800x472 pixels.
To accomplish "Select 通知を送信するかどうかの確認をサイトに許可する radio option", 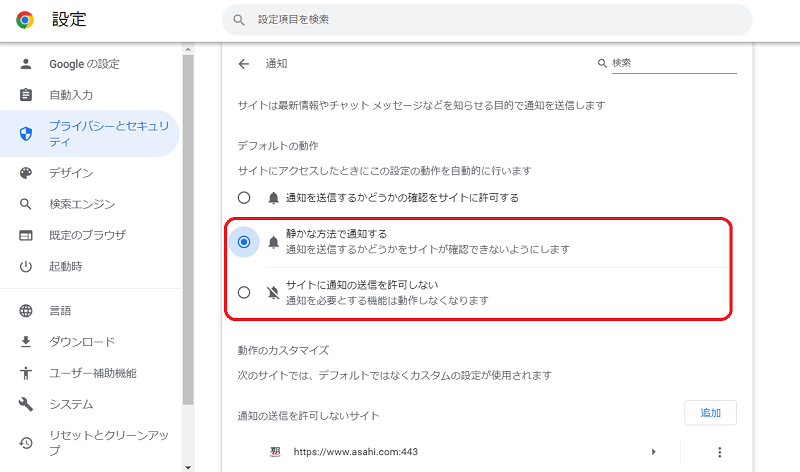I will point(244,198).
